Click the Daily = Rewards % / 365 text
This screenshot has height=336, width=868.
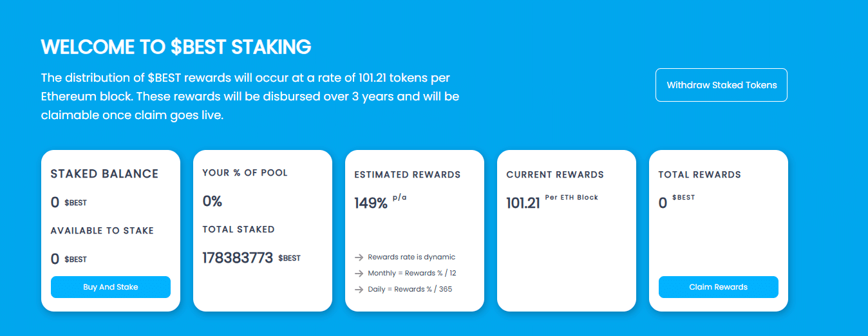[410, 290]
